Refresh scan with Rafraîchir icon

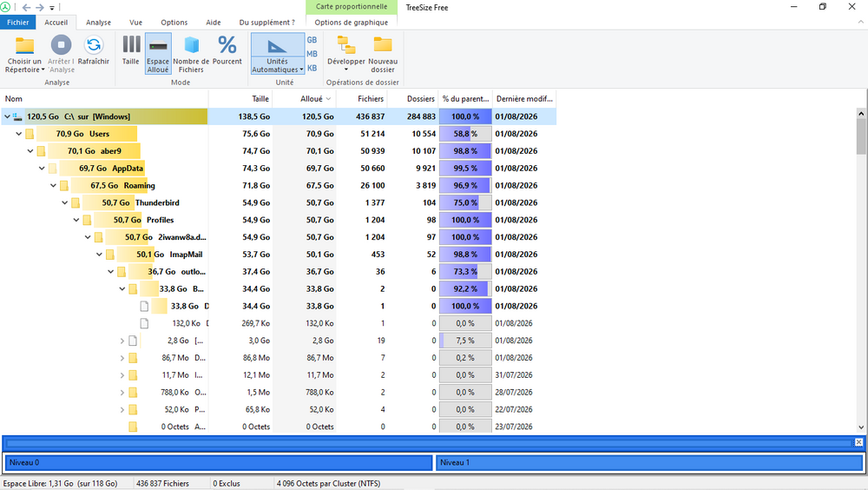click(94, 45)
